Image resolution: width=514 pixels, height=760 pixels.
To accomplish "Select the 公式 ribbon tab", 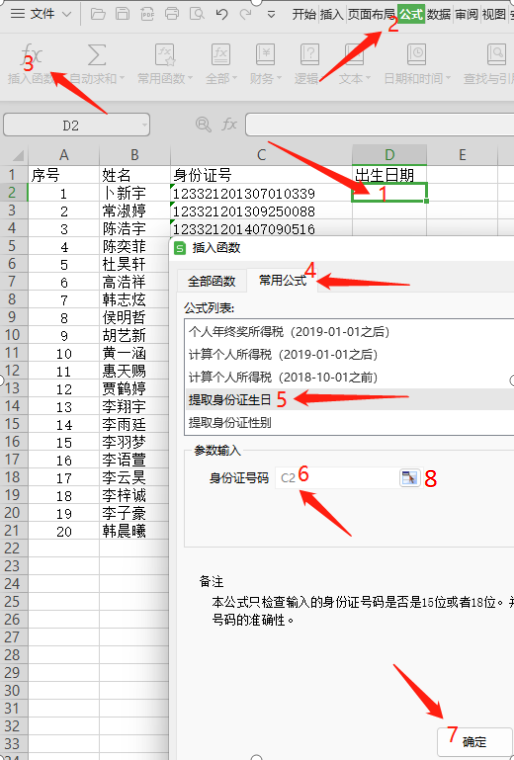I will 411,15.
